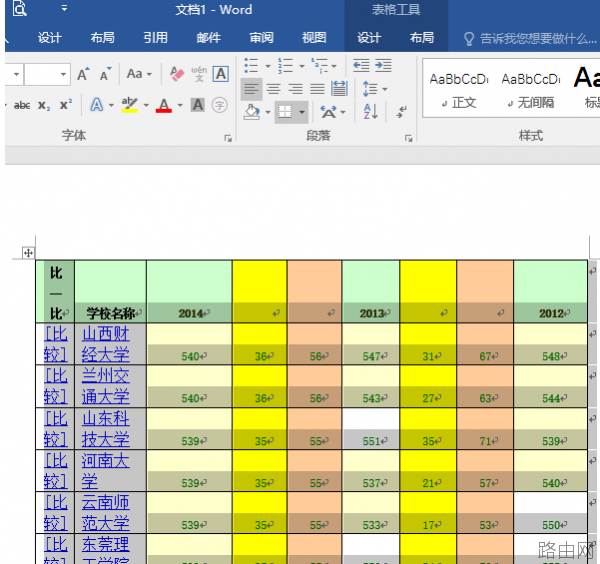Open the 山西财经大学 link
Screen dimensions: 600x564
(x=105, y=344)
